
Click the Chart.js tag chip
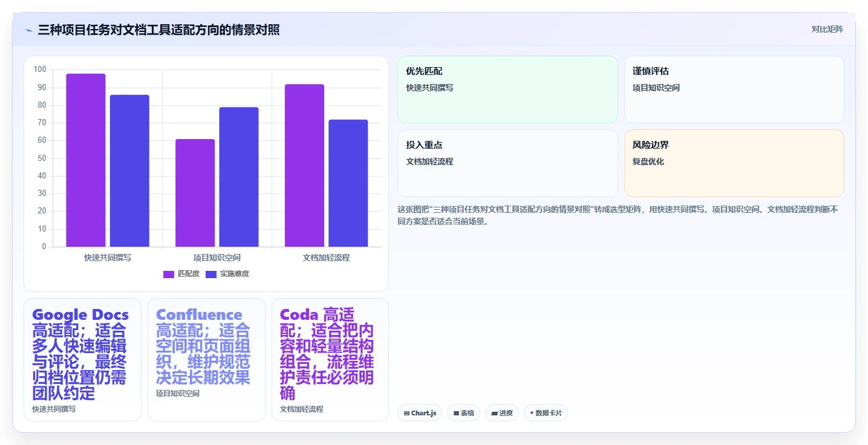point(420,413)
